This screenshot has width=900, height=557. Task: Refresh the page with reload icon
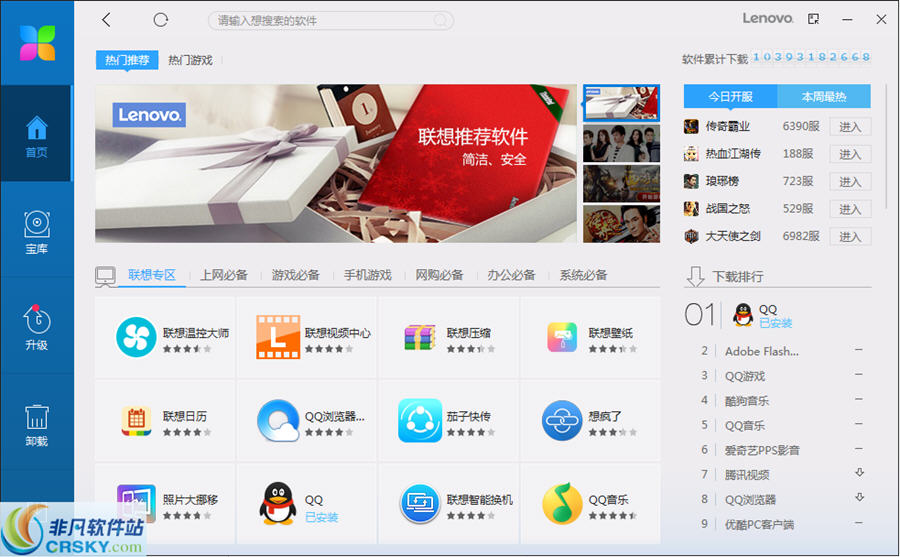[x=161, y=20]
